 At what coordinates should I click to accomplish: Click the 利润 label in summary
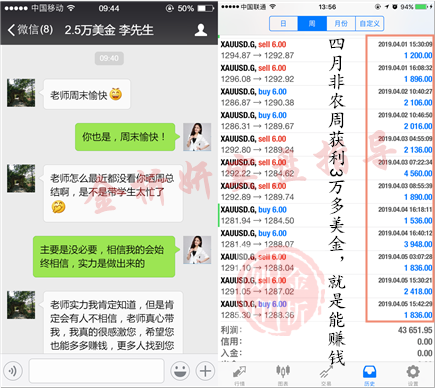[231, 330]
